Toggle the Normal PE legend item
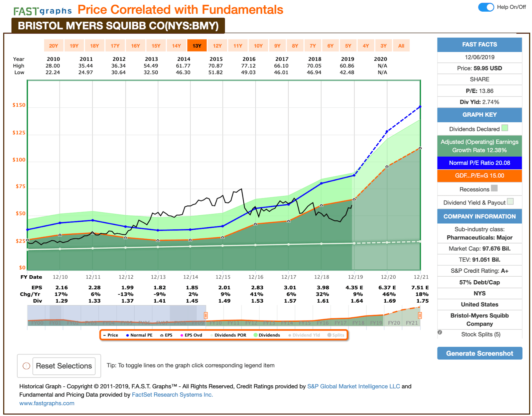This screenshot has height=416, width=532. [139, 335]
